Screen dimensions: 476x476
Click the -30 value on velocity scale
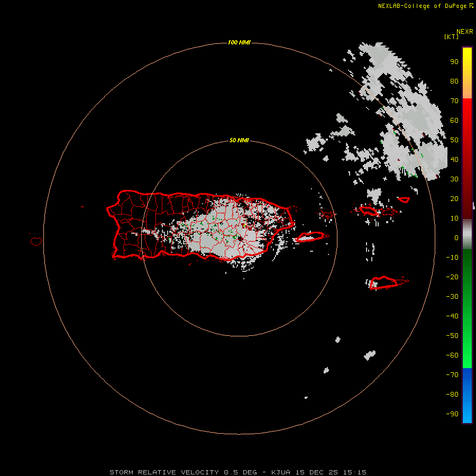[452, 297]
